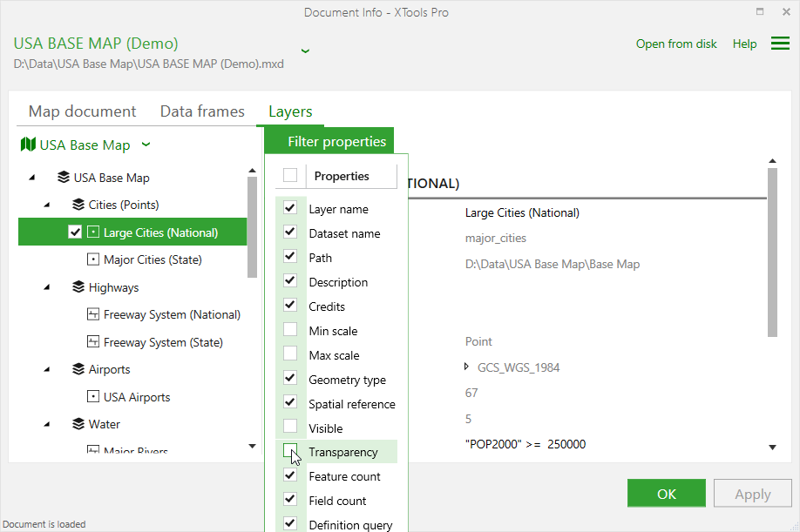Screen dimensions: 800x532
Task: Maximize the Document Info window
Action: click(760, 11)
